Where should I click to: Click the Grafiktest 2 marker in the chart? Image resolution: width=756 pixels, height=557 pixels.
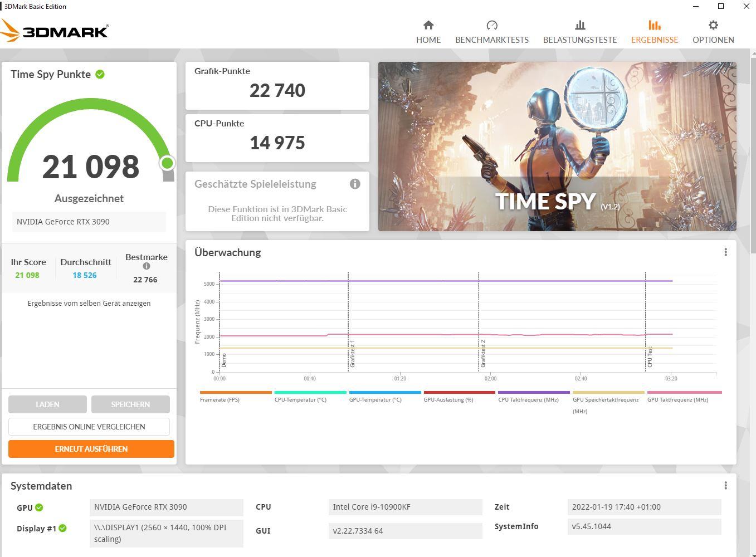[483, 354]
